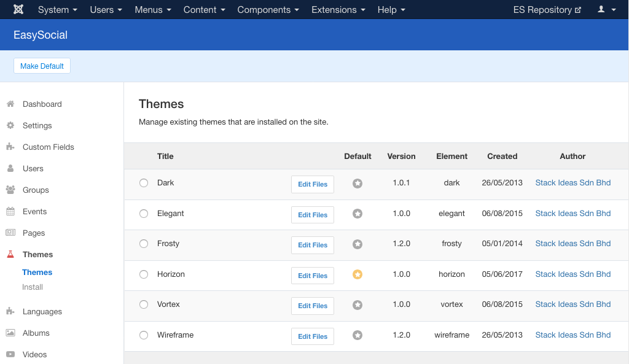This screenshot has width=629, height=364.
Task: Select the Vortex theme radio button
Action: click(x=144, y=304)
